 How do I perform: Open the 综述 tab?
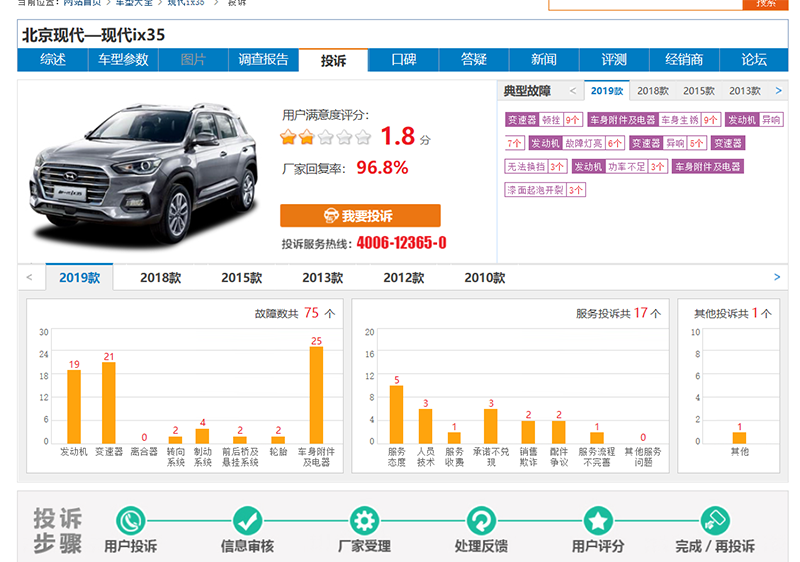53,60
